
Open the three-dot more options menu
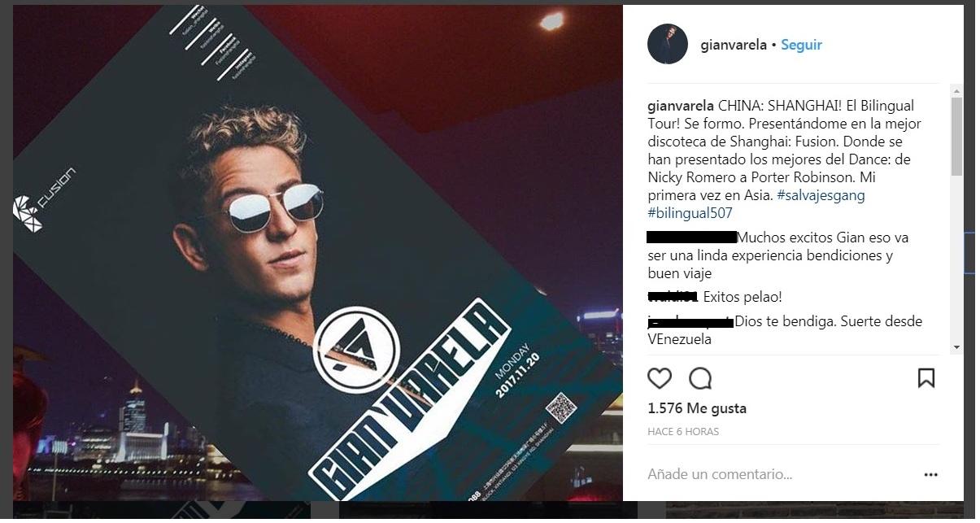[x=931, y=474]
